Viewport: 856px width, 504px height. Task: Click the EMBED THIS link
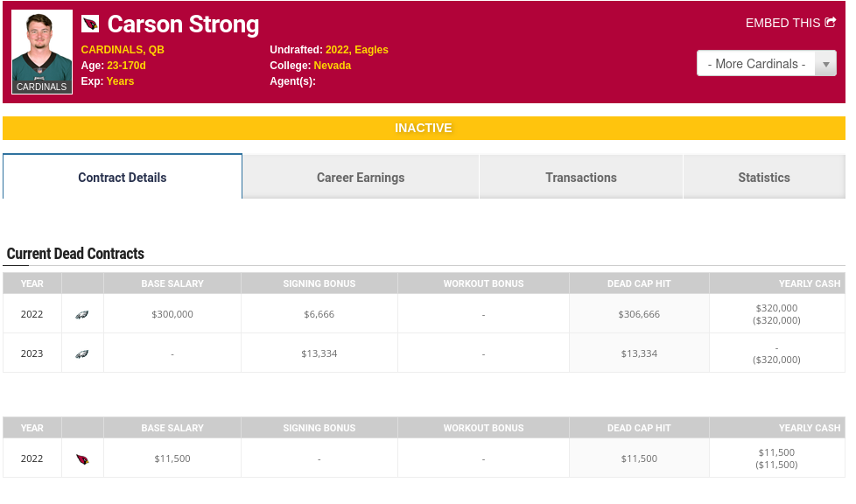tap(782, 23)
